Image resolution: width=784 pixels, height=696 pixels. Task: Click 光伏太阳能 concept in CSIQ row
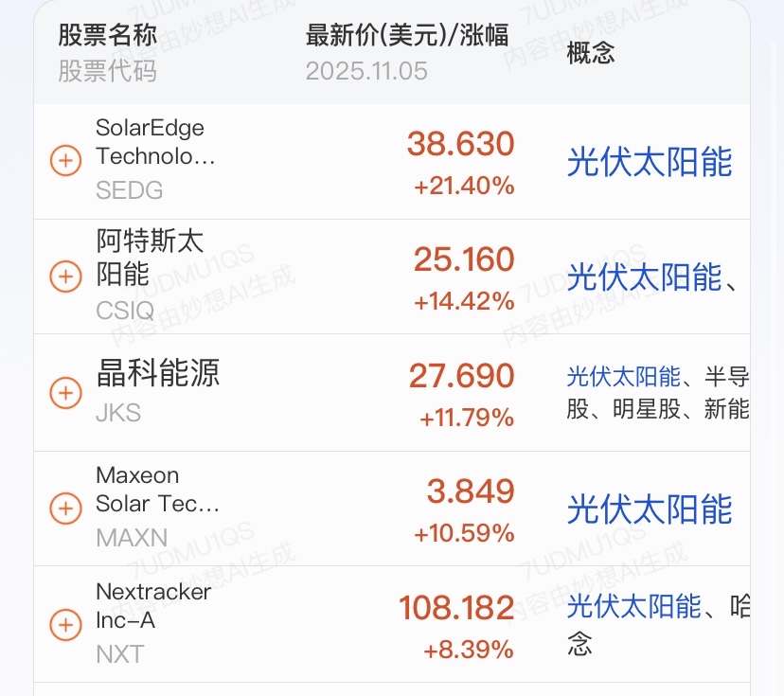[644, 277]
